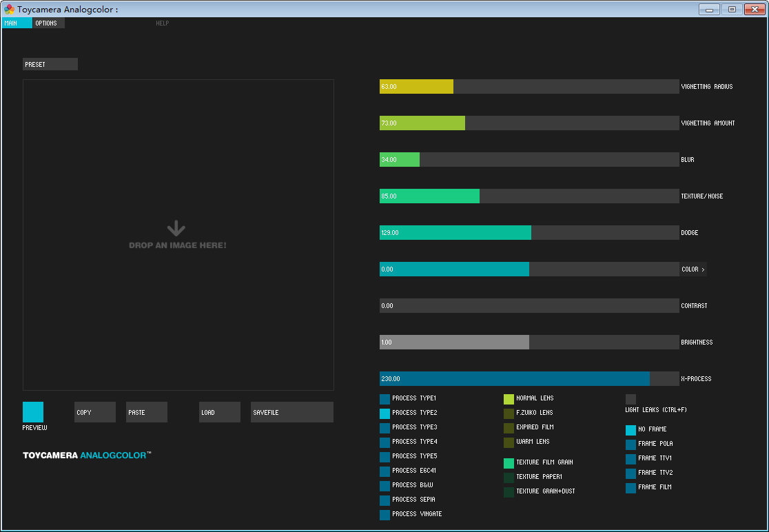This screenshot has height=532, width=769.
Task: Open the PRESET dropdown
Action: pyautogui.click(x=50, y=64)
